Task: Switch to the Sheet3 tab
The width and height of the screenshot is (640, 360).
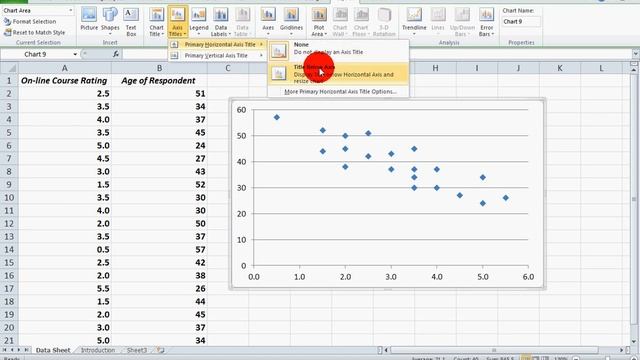Action: [x=136, y=350]
